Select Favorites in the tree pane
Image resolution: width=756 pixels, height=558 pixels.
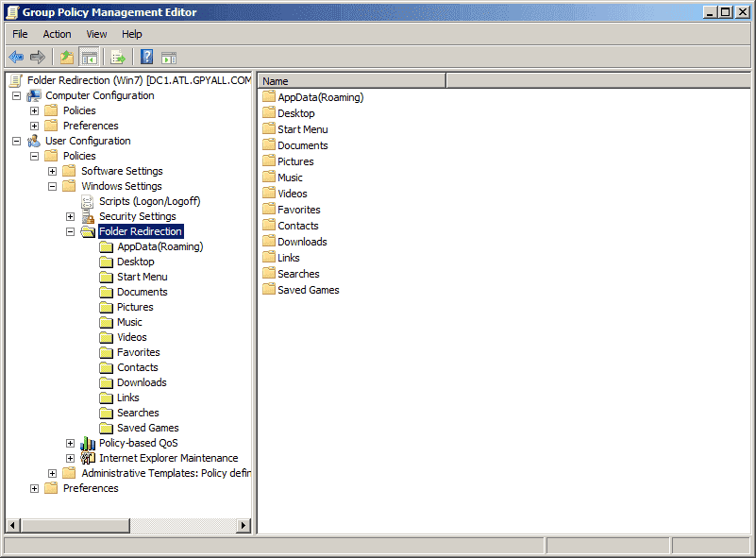(x=139, y=352)
